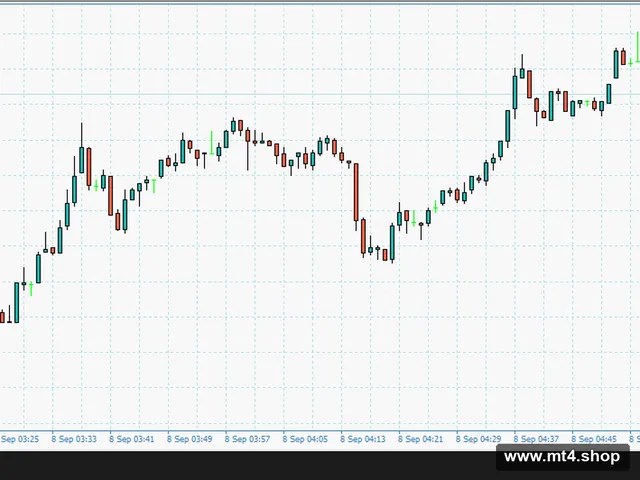Click the 8 Sep 03:57 time label

coord(247,439)
